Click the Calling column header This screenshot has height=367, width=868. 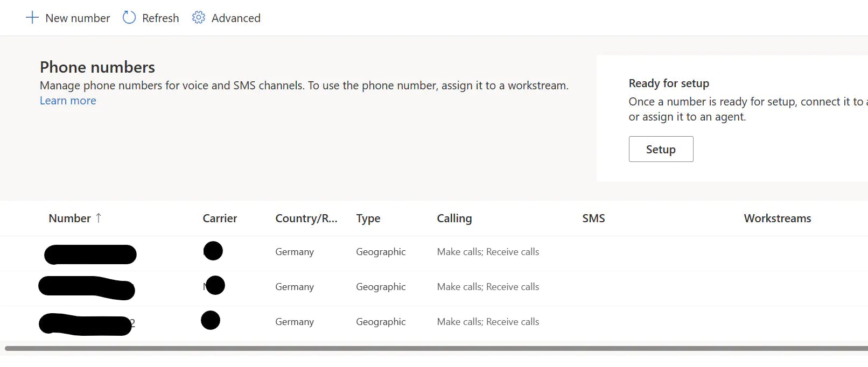point(454,218)
